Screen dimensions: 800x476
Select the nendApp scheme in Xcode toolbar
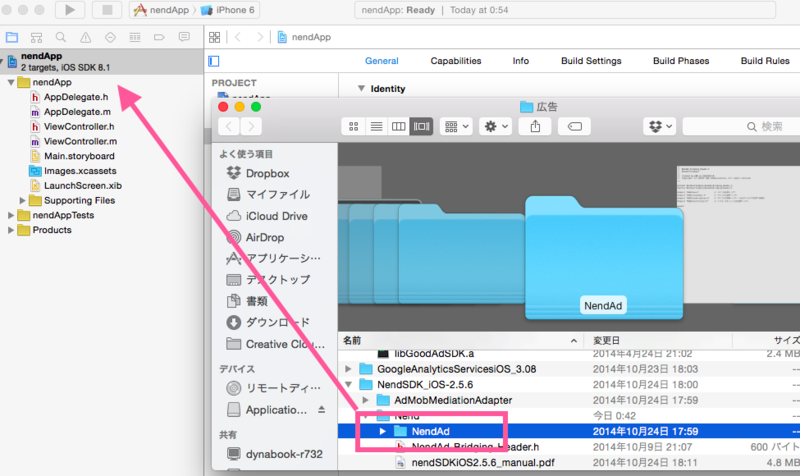click(162, 10)
